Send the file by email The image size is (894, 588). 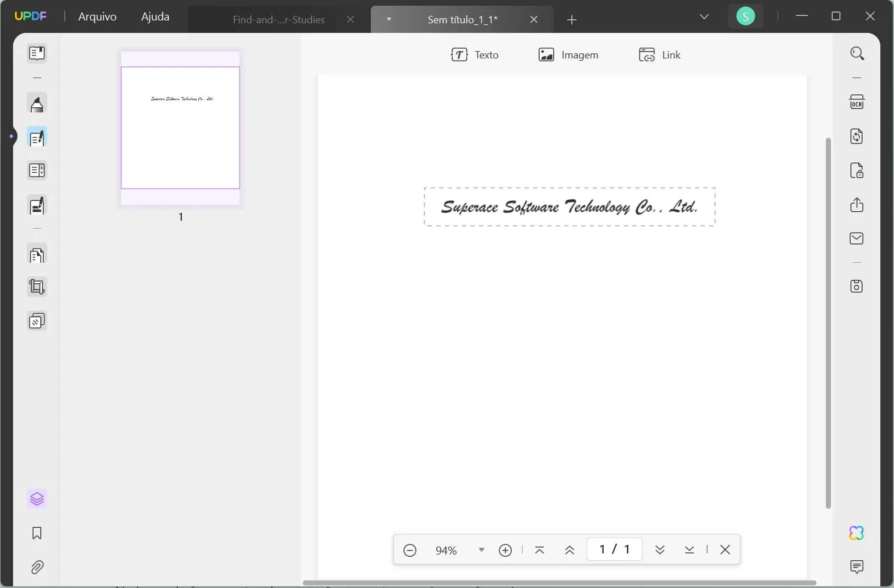857,238
